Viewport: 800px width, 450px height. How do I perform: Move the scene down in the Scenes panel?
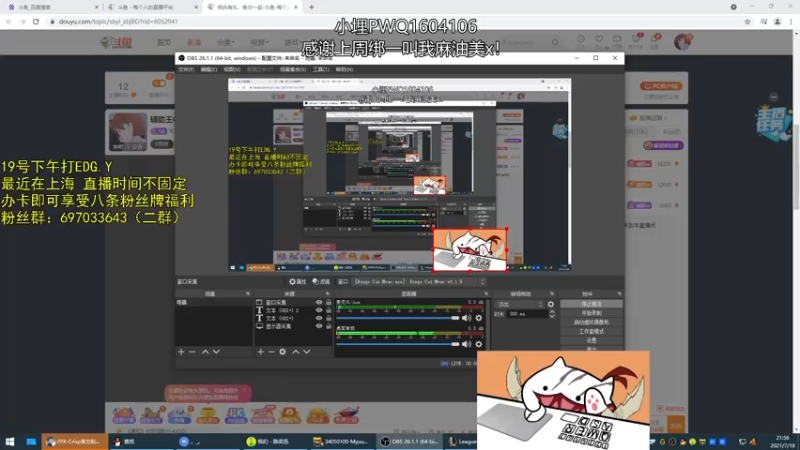216,352
